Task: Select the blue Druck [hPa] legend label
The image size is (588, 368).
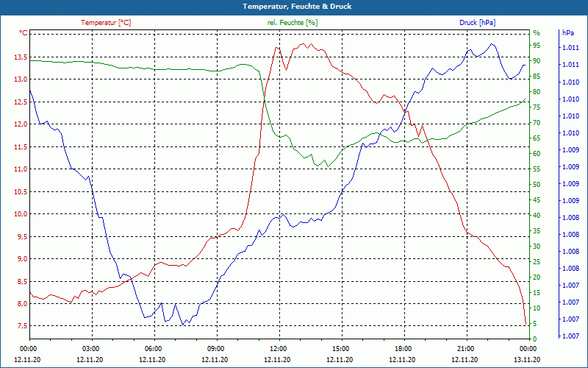Action: [x=477, y=23]
